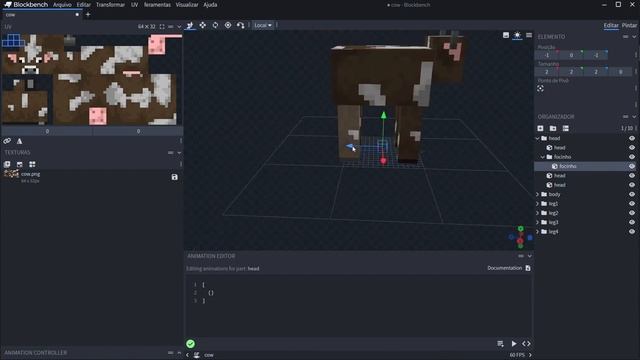Expand the leg1 group
The image size is (640, 360).
538,204
